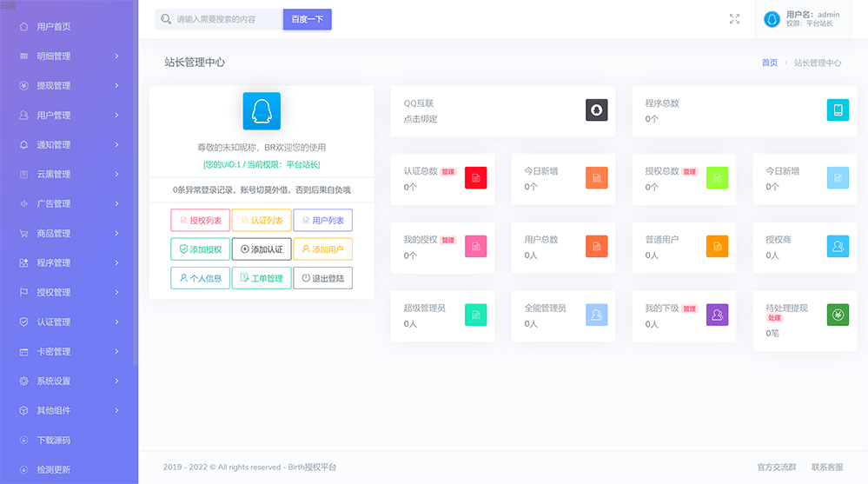The height and width of the screenshot is (484, 868).
Task: Click the 普通用户 orange icon
Action: coord(718,247)
